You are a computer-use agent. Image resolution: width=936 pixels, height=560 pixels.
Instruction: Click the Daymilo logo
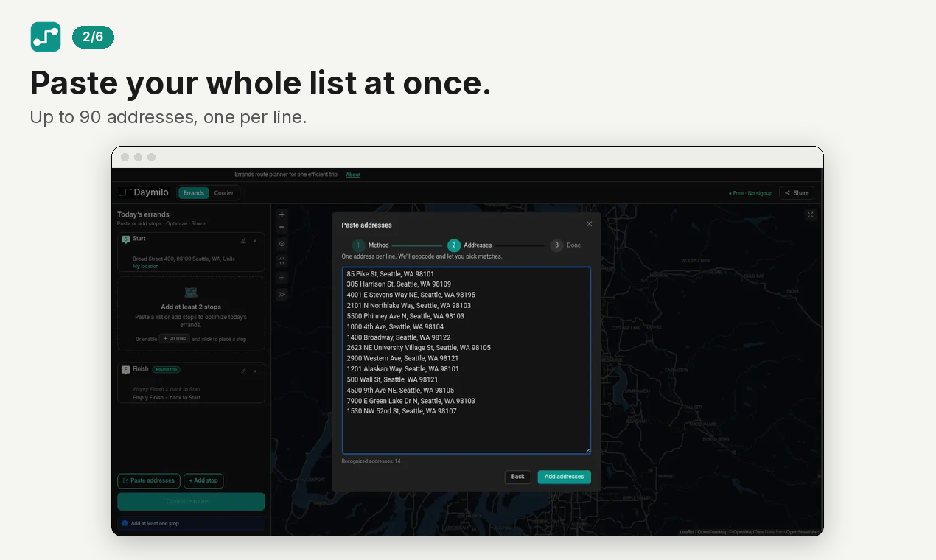(x=144, y=193)
